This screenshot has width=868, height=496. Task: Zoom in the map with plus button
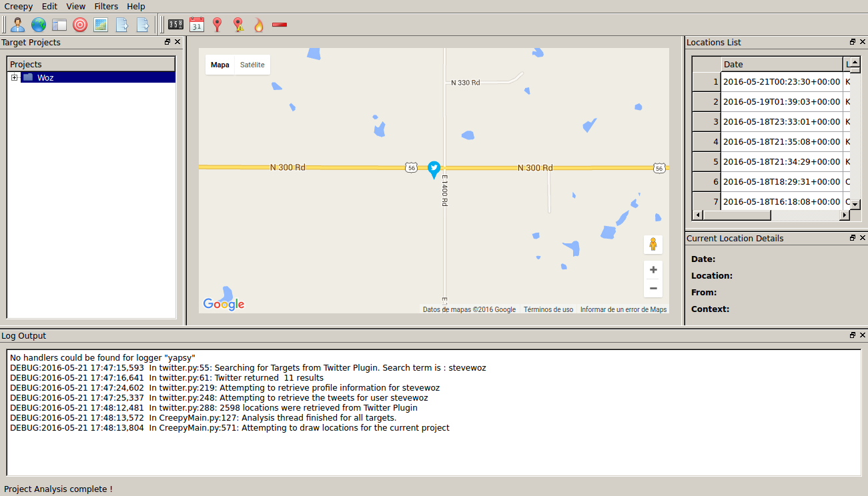point(653,270)
